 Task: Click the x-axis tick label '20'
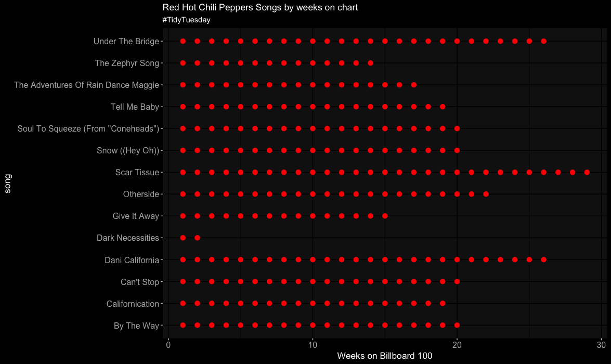pos(457,345)
